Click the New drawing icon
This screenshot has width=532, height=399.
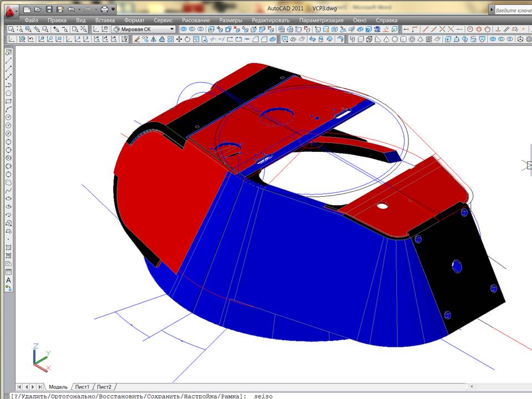point(28,9)
